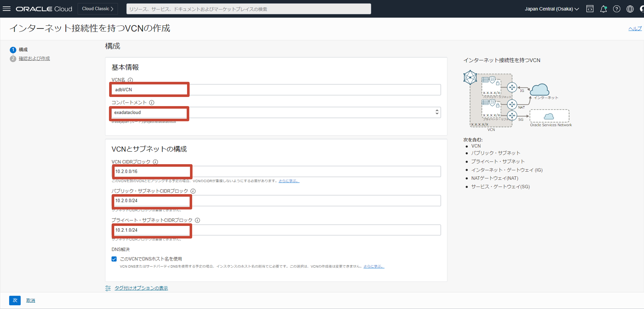Go to 確認および作成 step
Viewport: 644px width, 309px height.
pos(34,58)
